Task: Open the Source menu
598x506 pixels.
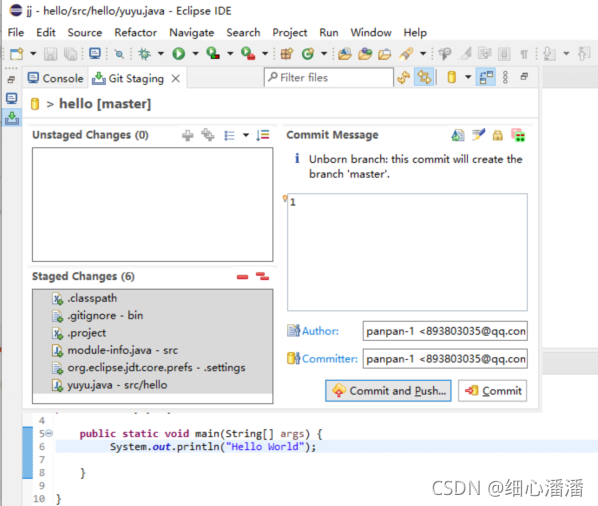Action: 85,33
